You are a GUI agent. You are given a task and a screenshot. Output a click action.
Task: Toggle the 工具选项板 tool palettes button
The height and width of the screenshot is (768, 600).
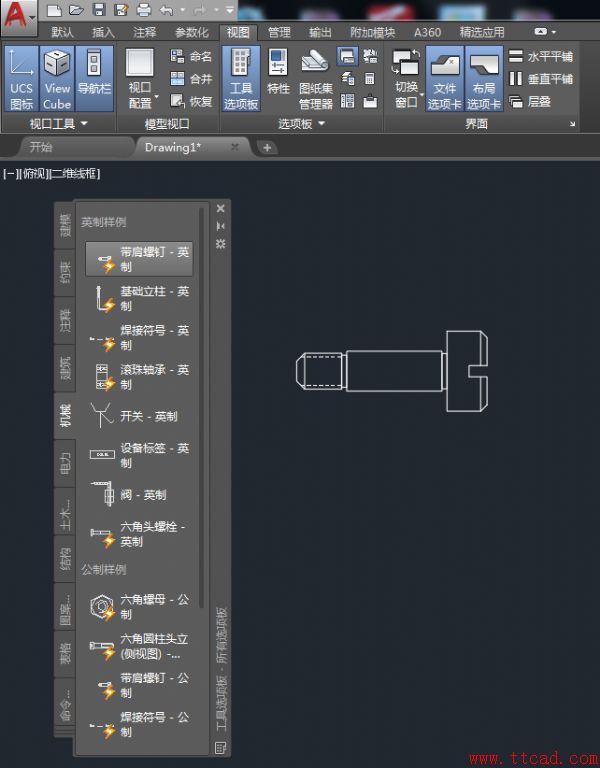pos(240,78)
